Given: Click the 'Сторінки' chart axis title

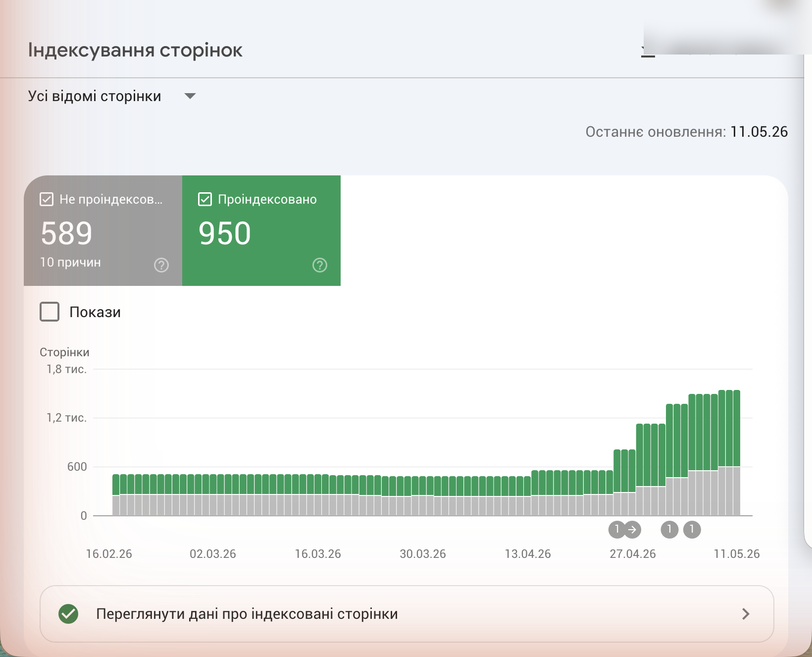Looking at the screenshot, I should click(x=64, y=352).
